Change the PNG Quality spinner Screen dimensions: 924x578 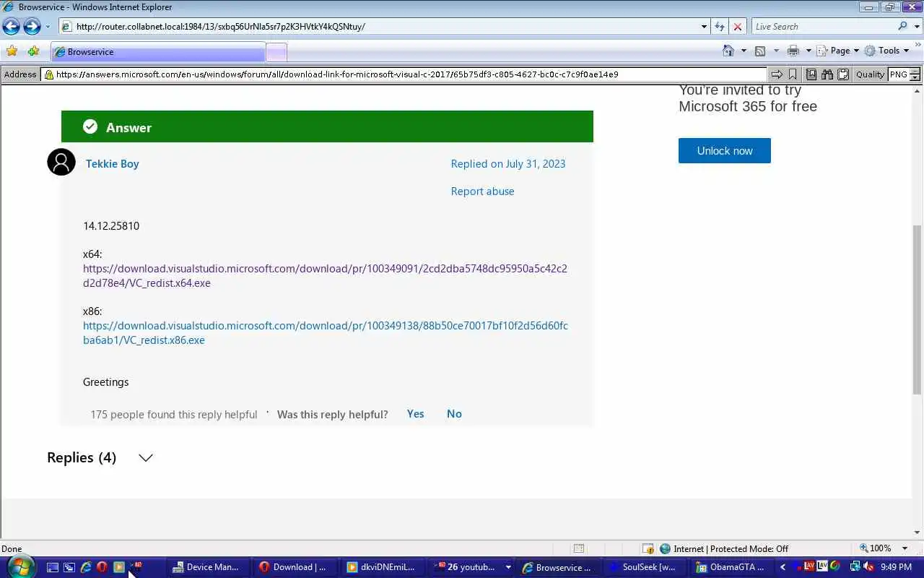[x=915, y=74]
